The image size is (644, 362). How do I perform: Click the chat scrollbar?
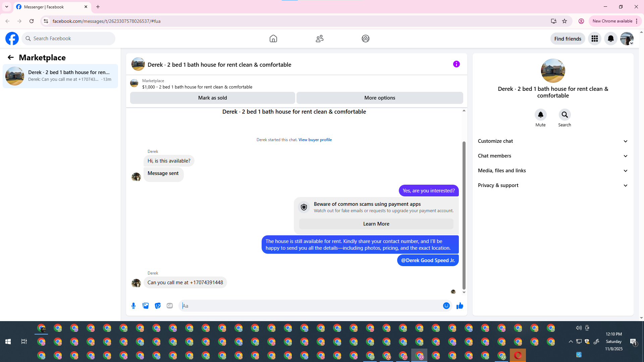[464, 215]
